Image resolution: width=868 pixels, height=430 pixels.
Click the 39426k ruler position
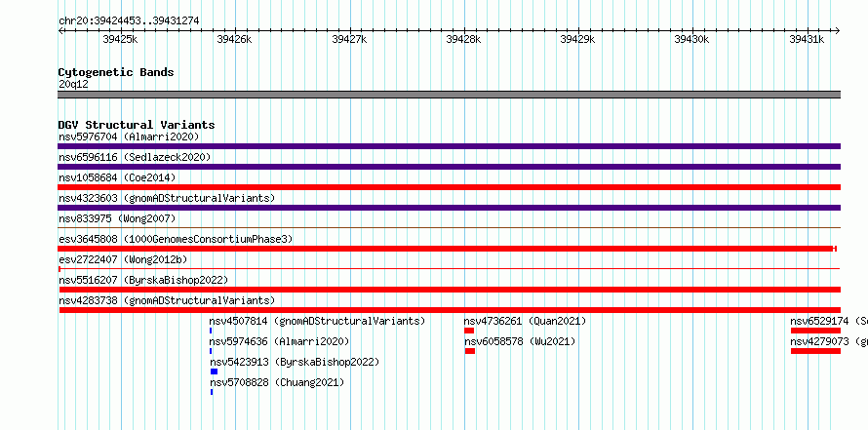click(234, 39)
